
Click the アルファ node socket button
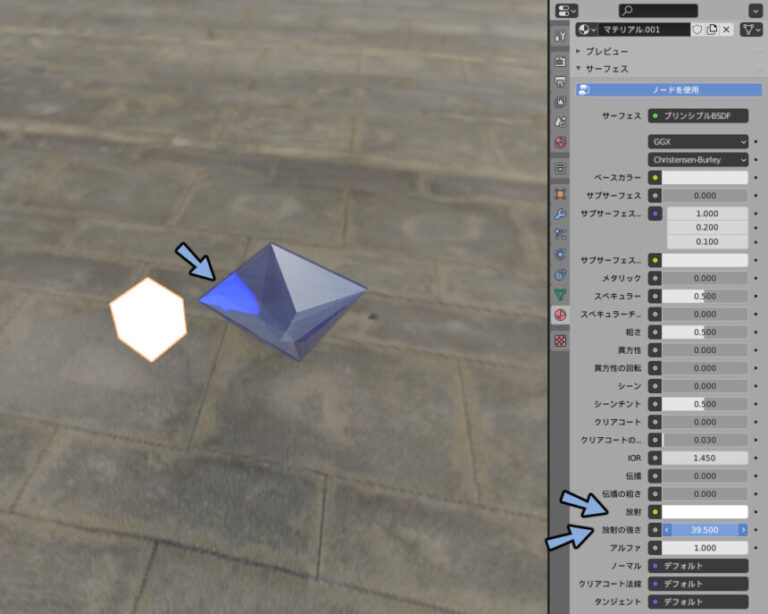pos(655,548)
